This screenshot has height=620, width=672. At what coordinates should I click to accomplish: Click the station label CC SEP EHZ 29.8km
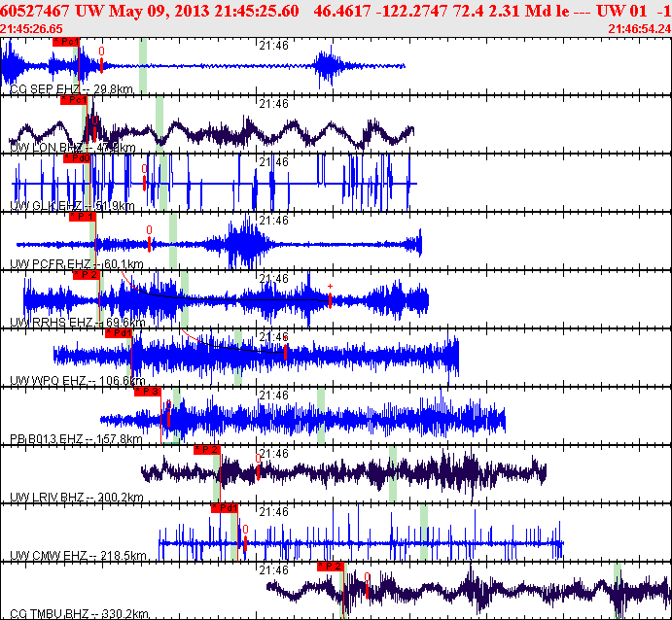pos(72,89)
